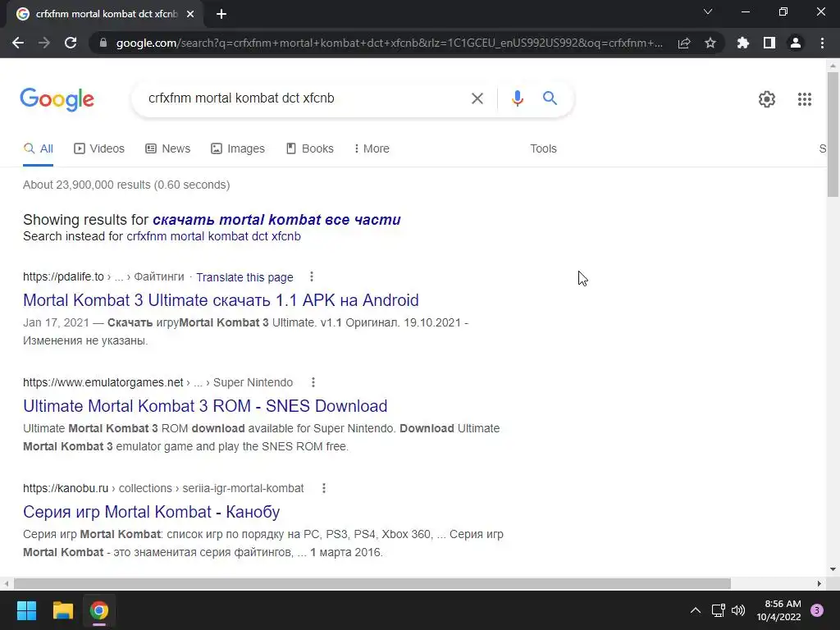Click the Chrome taskbar icon

(x=99, y=610)
